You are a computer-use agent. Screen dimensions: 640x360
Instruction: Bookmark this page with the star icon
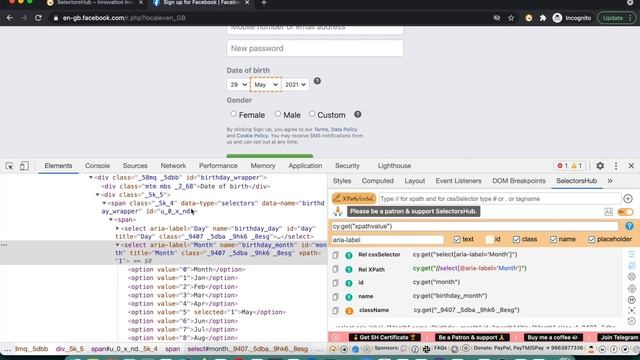tap(511, 18)
